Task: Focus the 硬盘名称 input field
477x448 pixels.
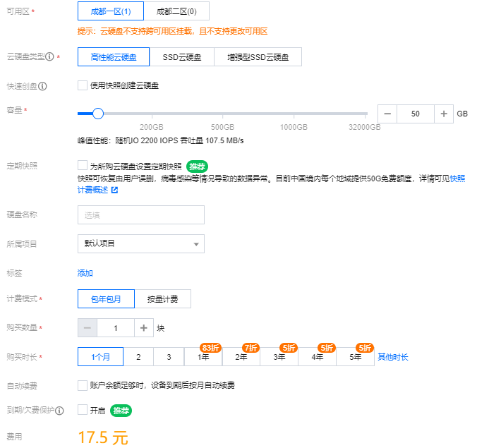Action: [140, 214]
